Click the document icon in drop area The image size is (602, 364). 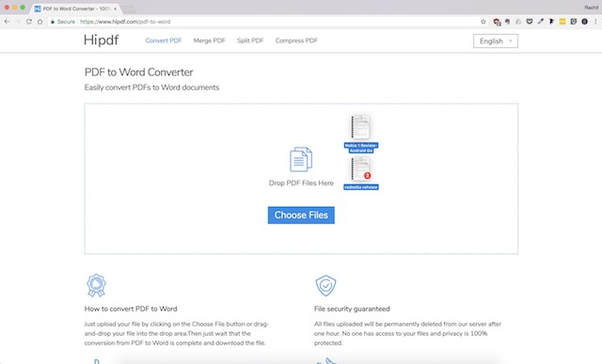301,159
